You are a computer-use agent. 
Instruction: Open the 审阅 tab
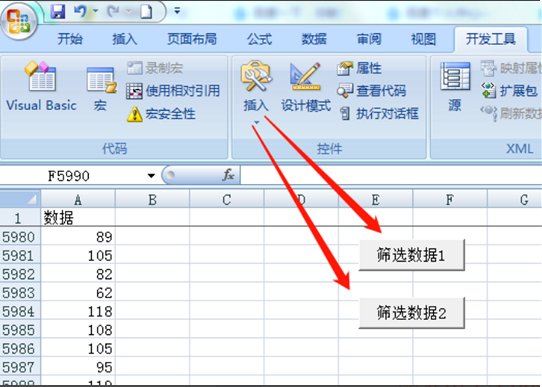click(369, 39)
